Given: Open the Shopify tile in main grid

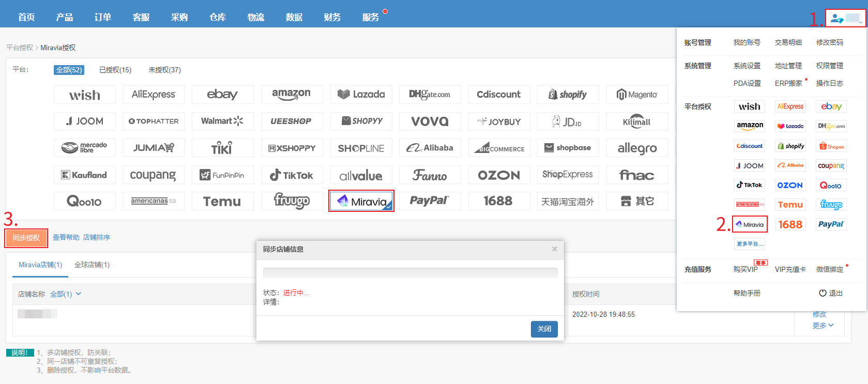Looking at the screenshot, I should 568,95.
